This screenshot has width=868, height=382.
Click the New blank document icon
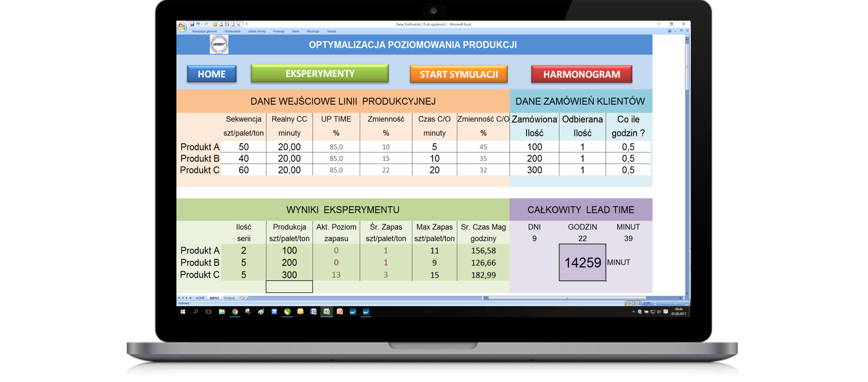pos(233,24)
